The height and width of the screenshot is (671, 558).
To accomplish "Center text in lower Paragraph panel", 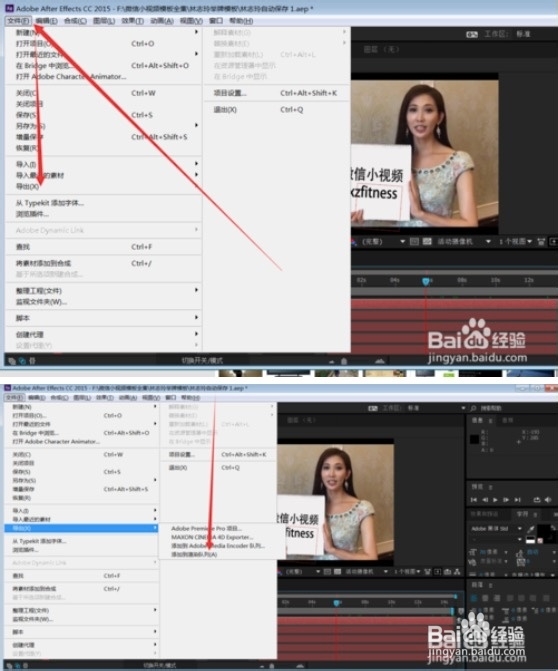I will 485,598.
